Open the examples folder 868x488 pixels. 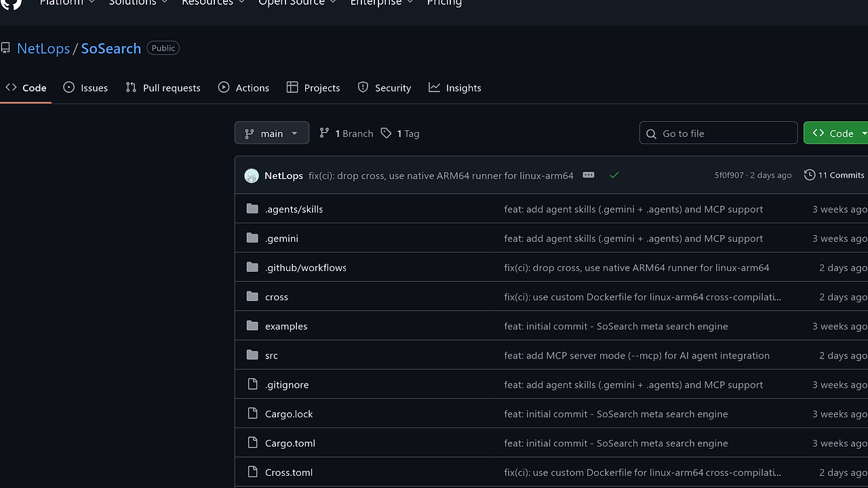coord(286,325)
